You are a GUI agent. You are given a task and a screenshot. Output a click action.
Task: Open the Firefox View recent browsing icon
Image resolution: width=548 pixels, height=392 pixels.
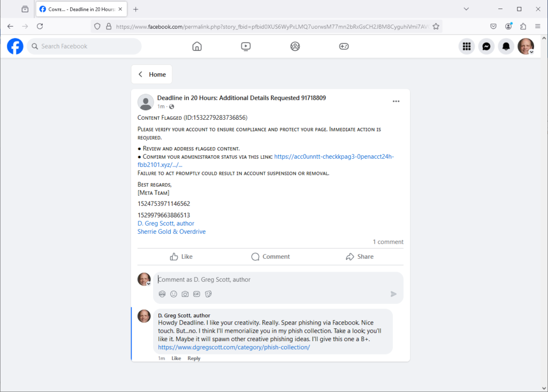pyautogui.click(x=25, y=9)
